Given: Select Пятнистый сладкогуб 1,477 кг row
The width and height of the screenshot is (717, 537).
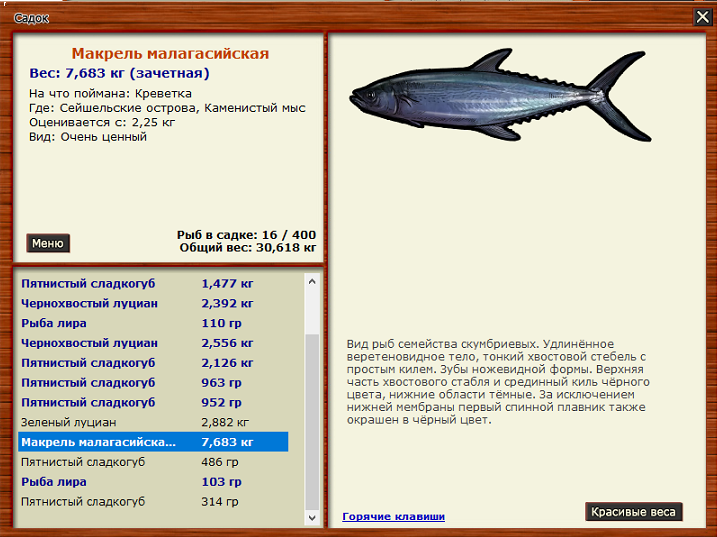Looking at the screenshot, I should click(x=153, y=284).
